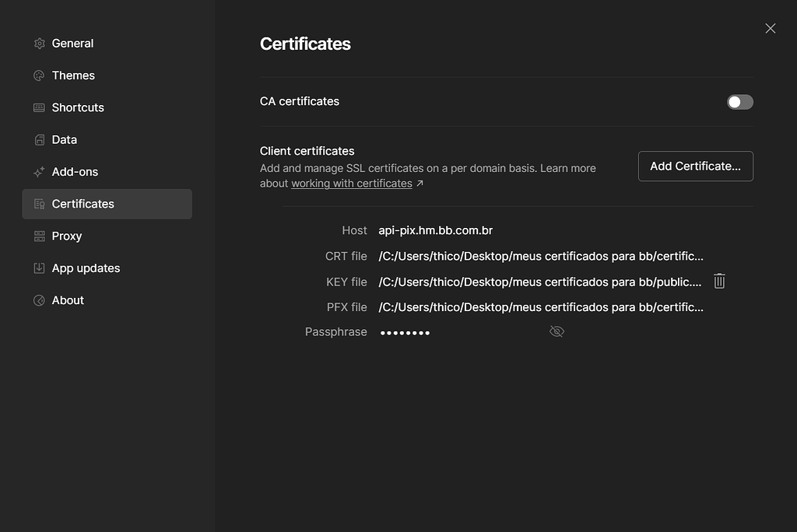Screen dimensions: 797x532
Task: Enable the CA certificates toggle
Action: (x=739, y=102)
